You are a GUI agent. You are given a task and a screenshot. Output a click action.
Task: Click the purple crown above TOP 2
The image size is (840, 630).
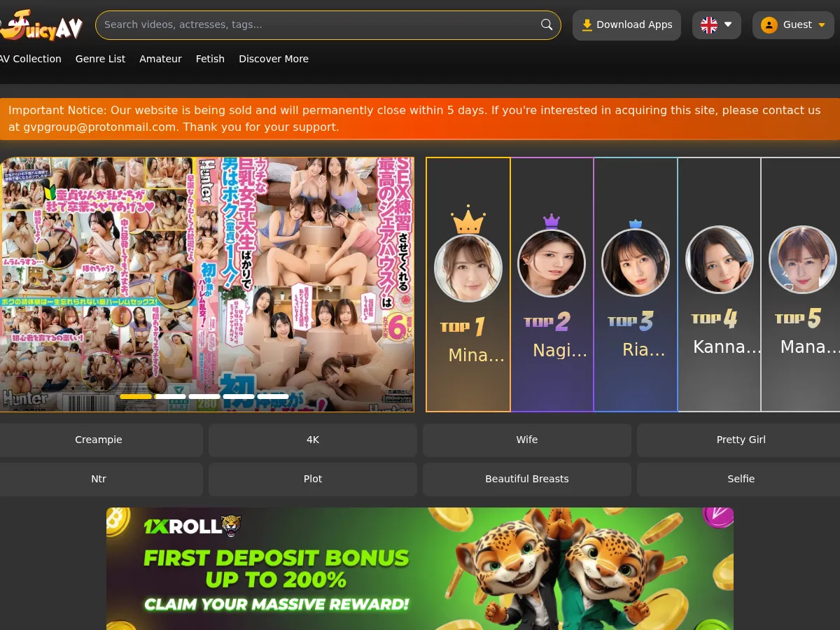pyautogui.click(x=552, y=222)
